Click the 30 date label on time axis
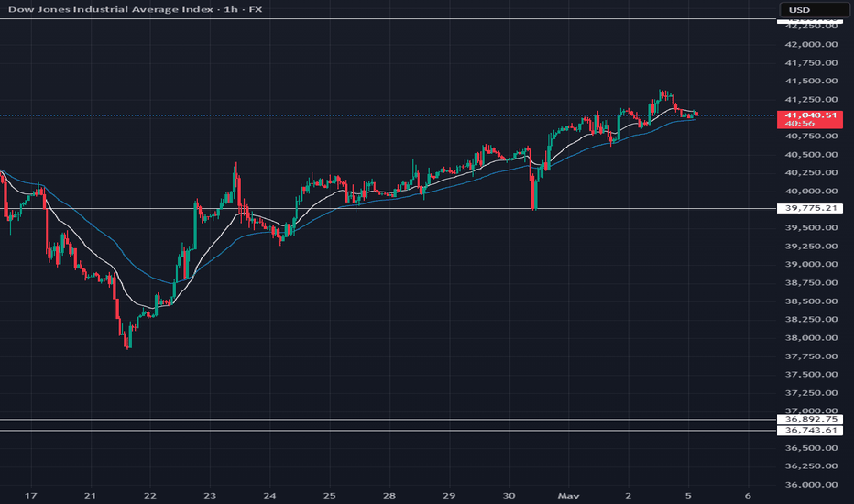 click(509, 495)
